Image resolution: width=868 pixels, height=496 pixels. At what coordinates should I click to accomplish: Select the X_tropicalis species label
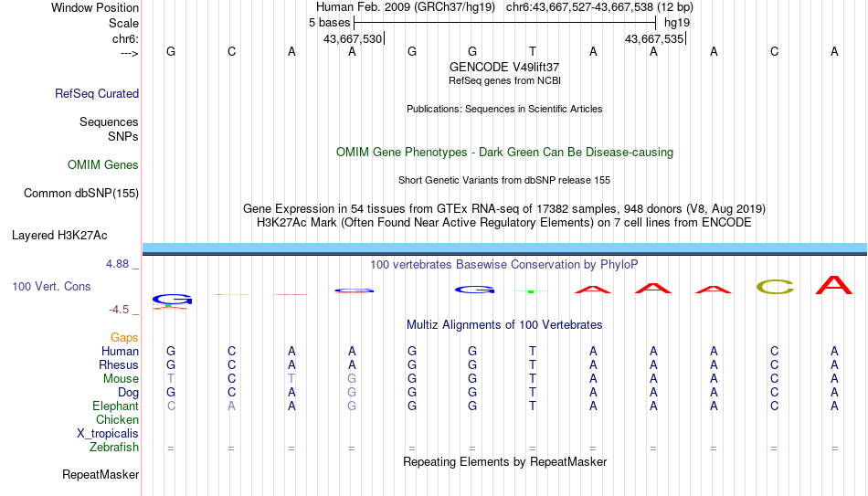pyautogui.click(x=108, y=434)
